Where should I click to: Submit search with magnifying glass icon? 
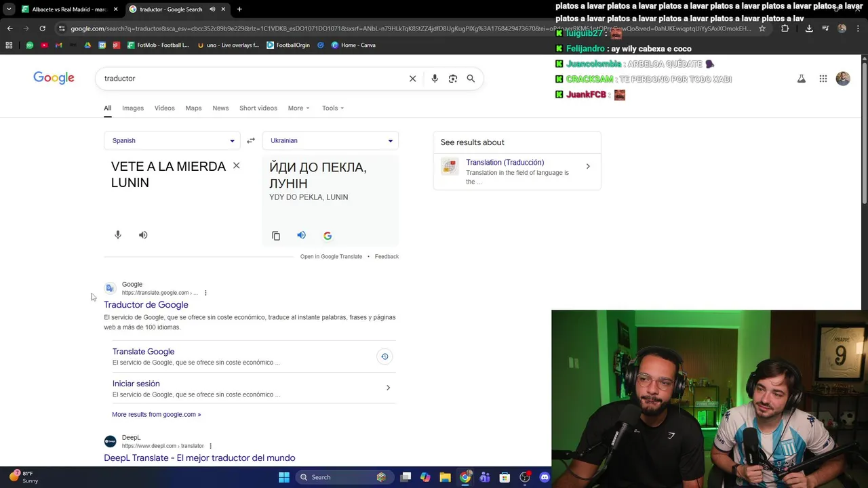tap(471, 79)
